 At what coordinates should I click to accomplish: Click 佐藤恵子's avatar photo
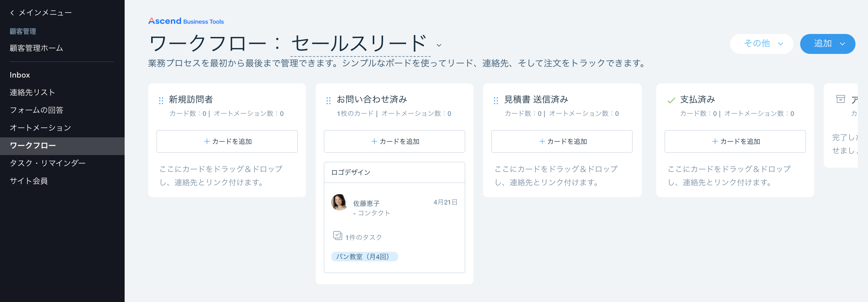tap(339, 203)
